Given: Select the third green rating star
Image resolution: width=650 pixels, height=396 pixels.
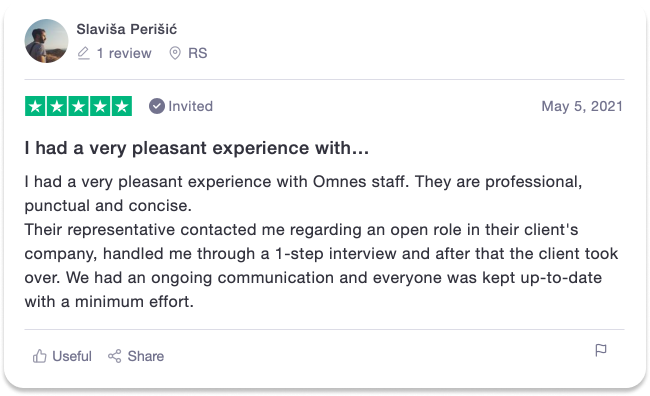Looking at the screenshot, I should point(78,106).
